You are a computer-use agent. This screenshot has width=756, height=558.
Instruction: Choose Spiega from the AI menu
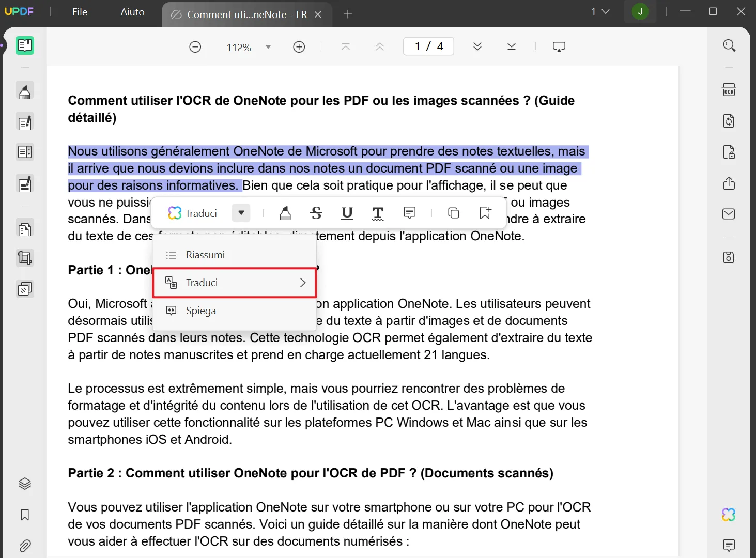[235, 311]
